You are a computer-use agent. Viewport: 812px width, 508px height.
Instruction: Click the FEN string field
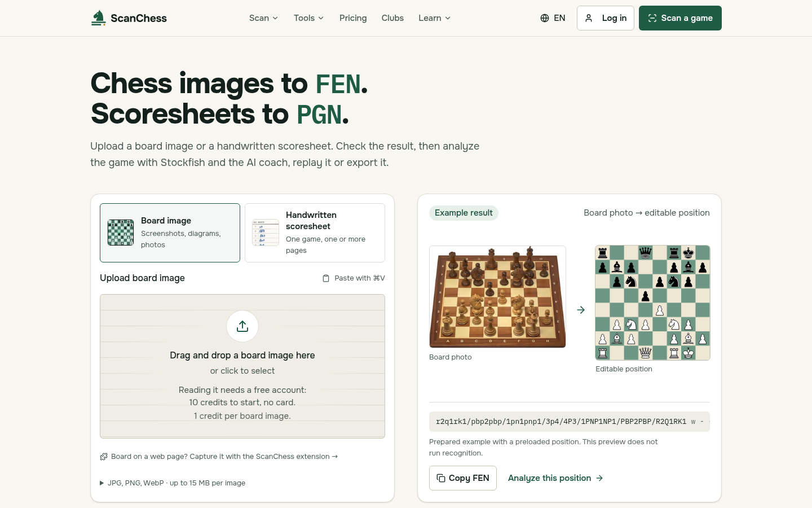coord(570,422)
